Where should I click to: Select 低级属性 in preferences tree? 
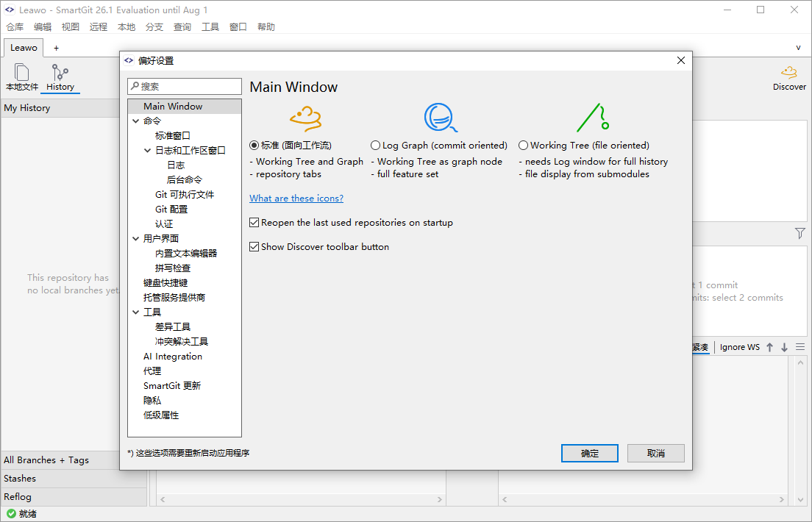click(x=161, y=415)
